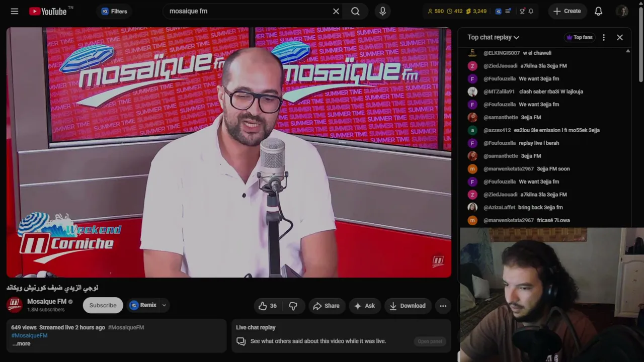
Task: Open chat more options (three dots)
Action: click(x=604, y=37)
